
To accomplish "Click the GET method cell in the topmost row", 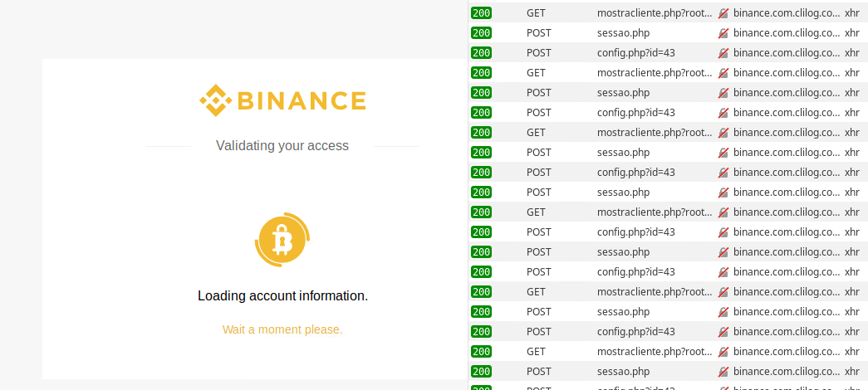I will (x=536, y=13).
